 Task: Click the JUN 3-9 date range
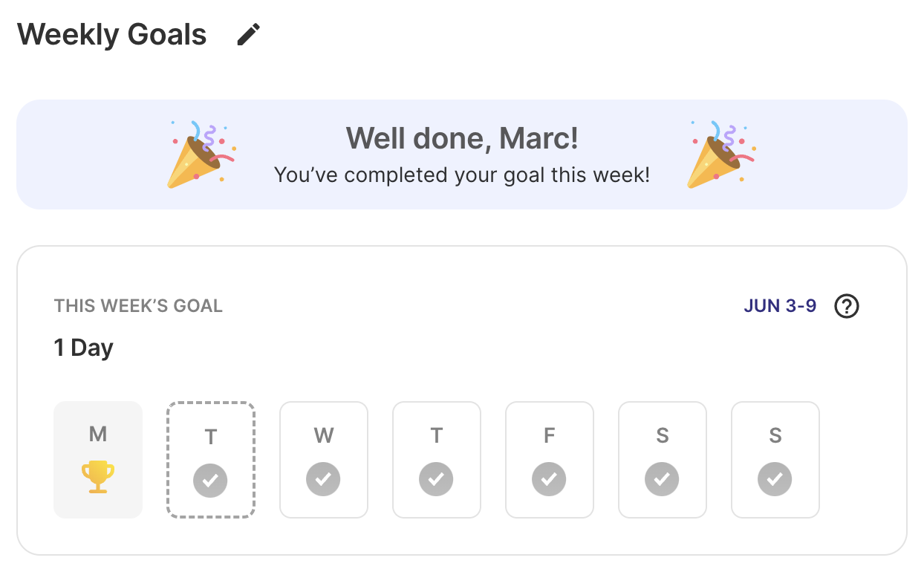click(x=780, y=306)
